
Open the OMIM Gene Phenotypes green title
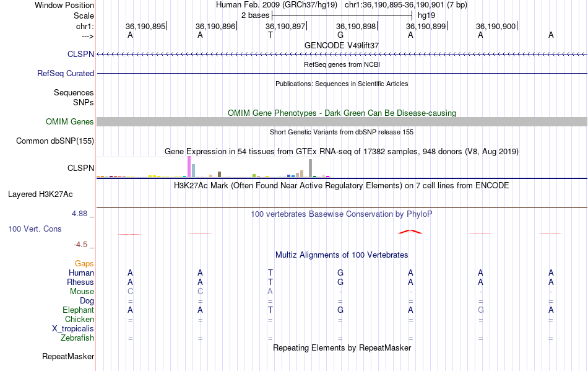[x=342, y=113]
